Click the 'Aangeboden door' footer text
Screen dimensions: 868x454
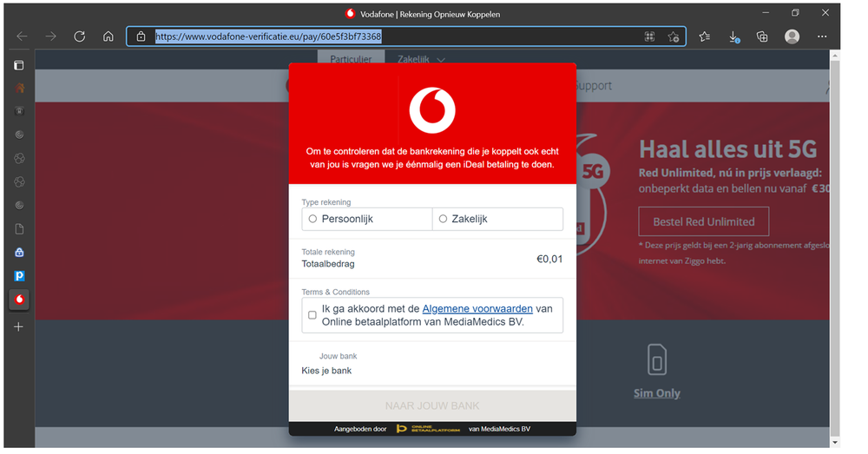point(360,429)
